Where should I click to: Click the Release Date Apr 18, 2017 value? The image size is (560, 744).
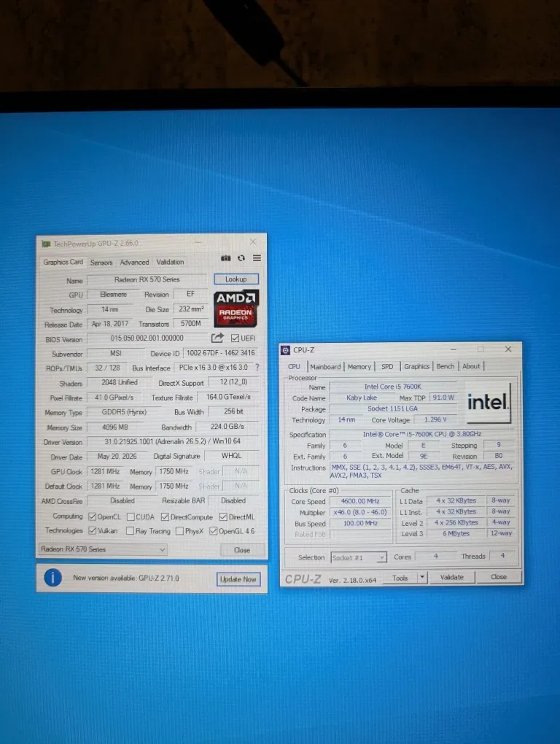110,324
